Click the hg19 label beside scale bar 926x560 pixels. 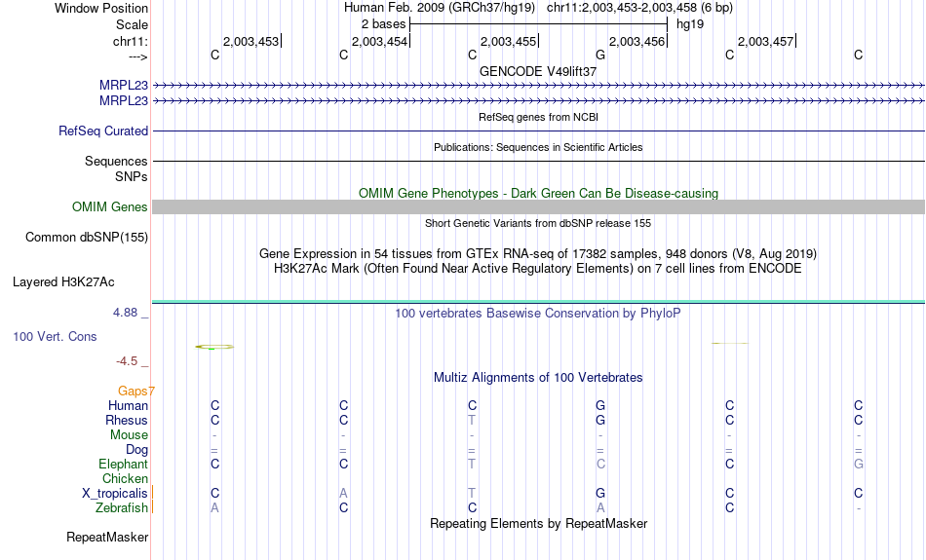tap(690, 24)
